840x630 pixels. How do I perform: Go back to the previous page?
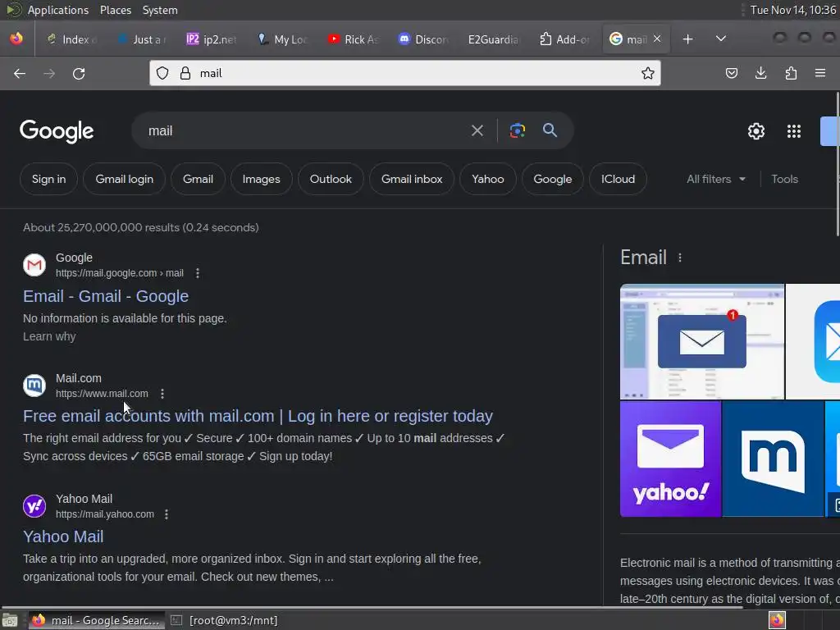20,73
